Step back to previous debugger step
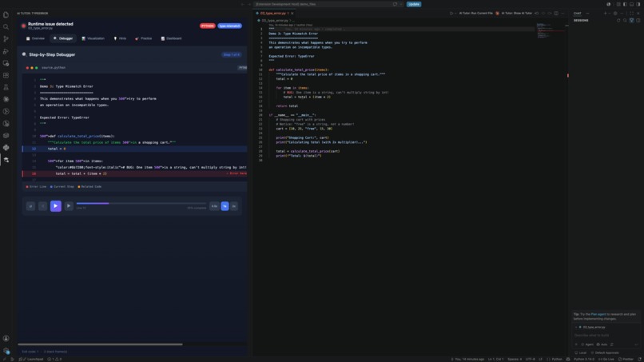Viewport: 644px width, 362px height. tap(42, 206)
